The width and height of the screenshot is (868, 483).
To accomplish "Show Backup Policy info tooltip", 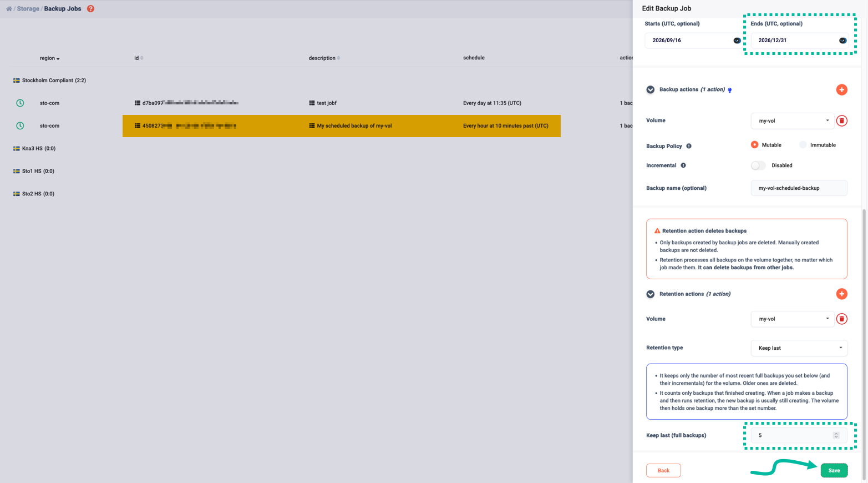I will point(689,146).
